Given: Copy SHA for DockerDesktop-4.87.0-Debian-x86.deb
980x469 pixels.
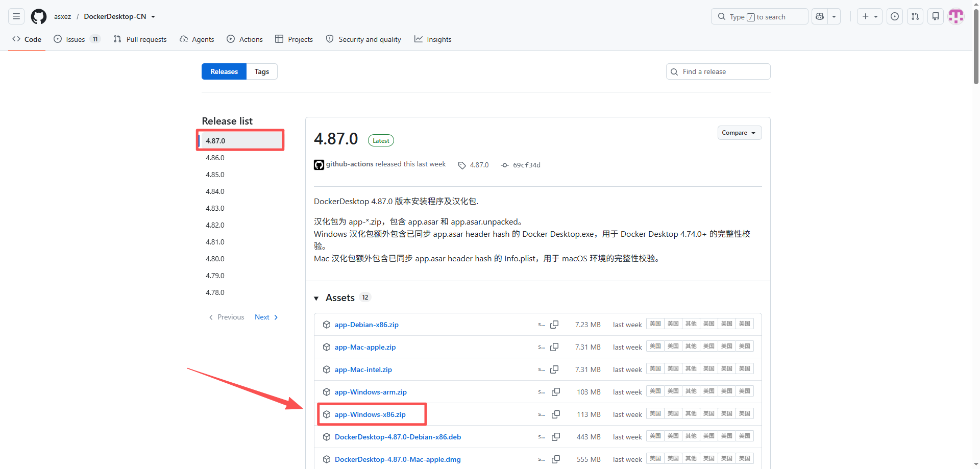Looking at the screenshot, I should coord(556,437).
